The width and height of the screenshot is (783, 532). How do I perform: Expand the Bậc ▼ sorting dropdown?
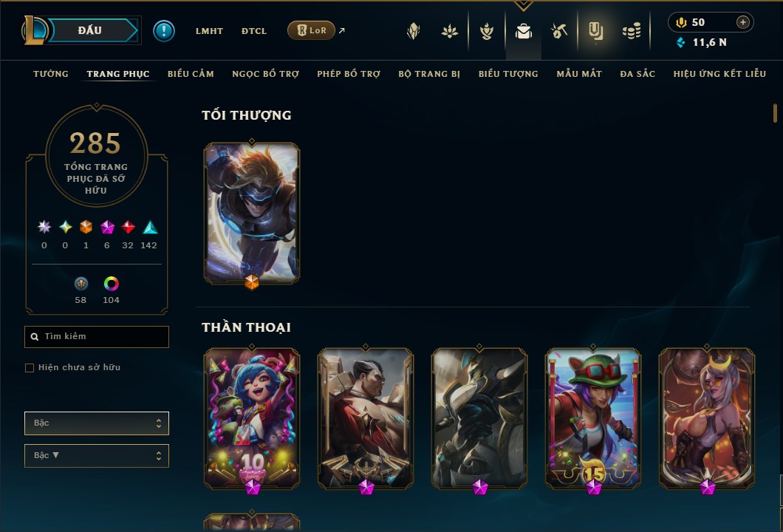97,456
